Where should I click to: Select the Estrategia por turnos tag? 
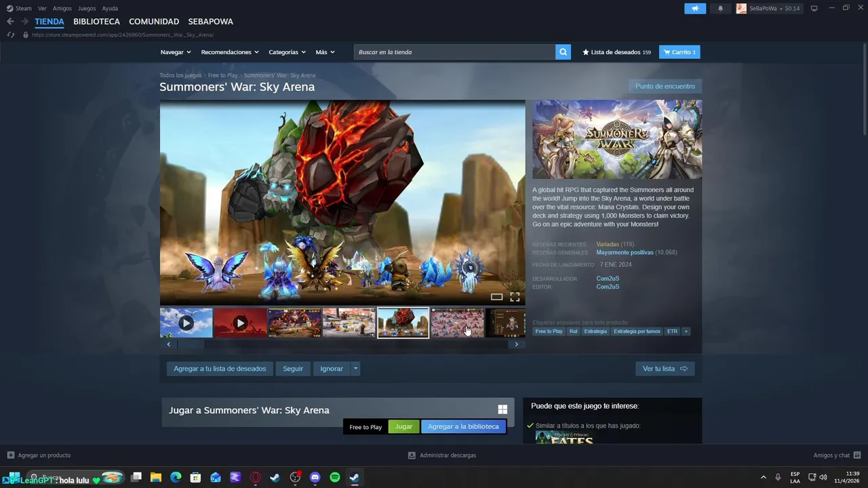637,331
